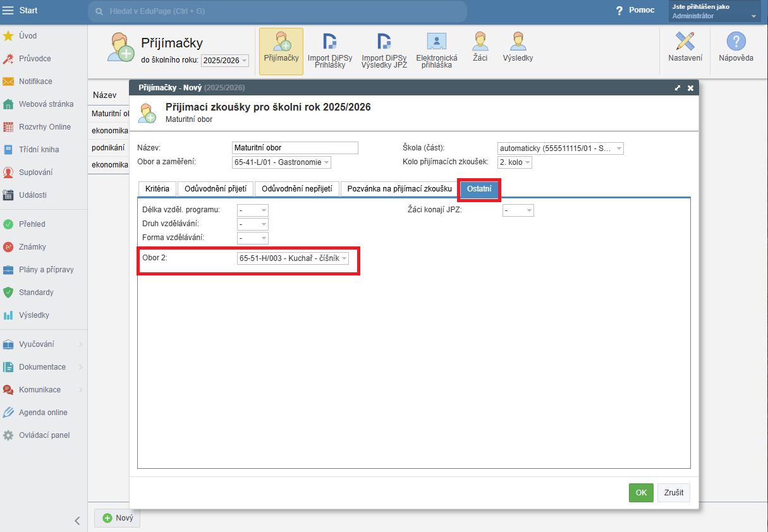The image size is (768, 532).
Task: Open Suplování in the sidebar
Action: point(35,172)
